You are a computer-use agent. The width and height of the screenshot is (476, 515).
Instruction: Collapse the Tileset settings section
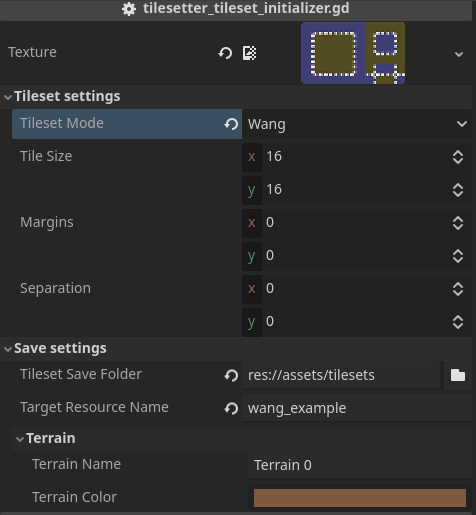8,97
